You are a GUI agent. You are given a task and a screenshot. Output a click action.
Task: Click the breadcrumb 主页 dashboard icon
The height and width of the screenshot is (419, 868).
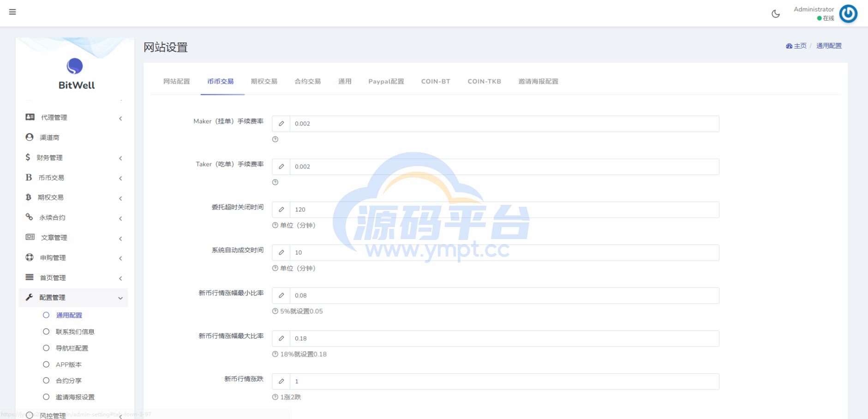pyautogui.click(x=789, y=46)
